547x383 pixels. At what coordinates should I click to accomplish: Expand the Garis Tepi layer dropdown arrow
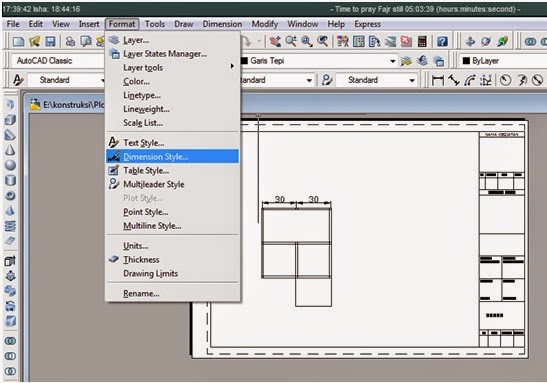pos(392,61)
